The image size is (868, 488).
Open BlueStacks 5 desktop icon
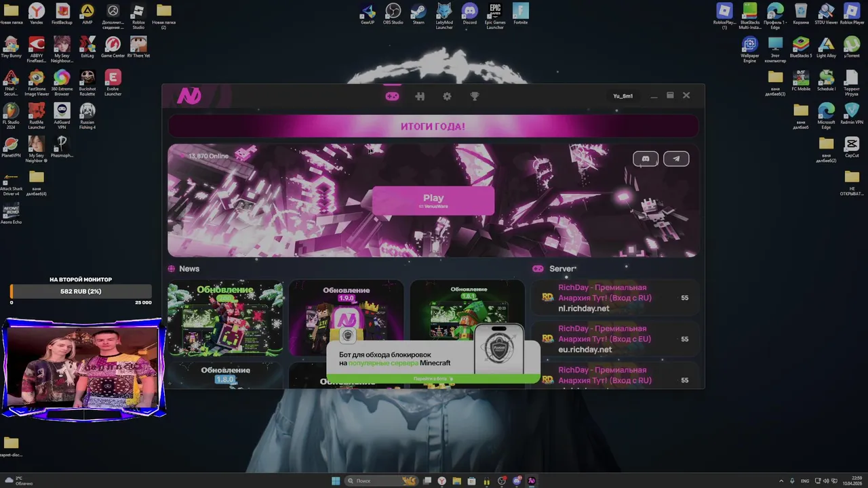click(x=801, y=47)
